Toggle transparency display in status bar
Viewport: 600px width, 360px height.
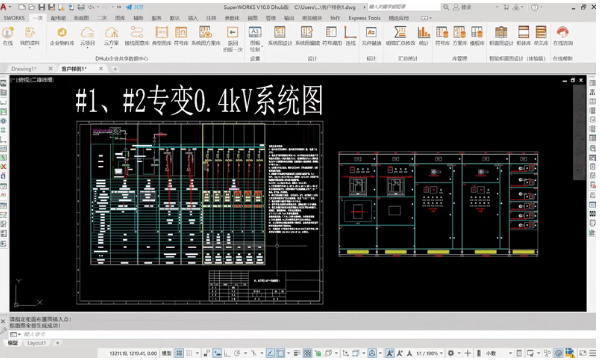pyautogui.click(x=307, y=353)
